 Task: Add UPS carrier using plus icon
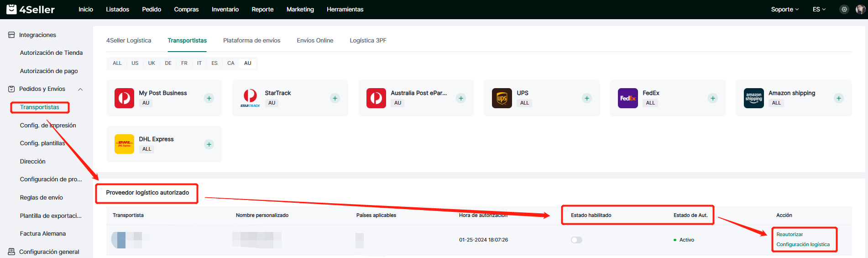point(587,98)
